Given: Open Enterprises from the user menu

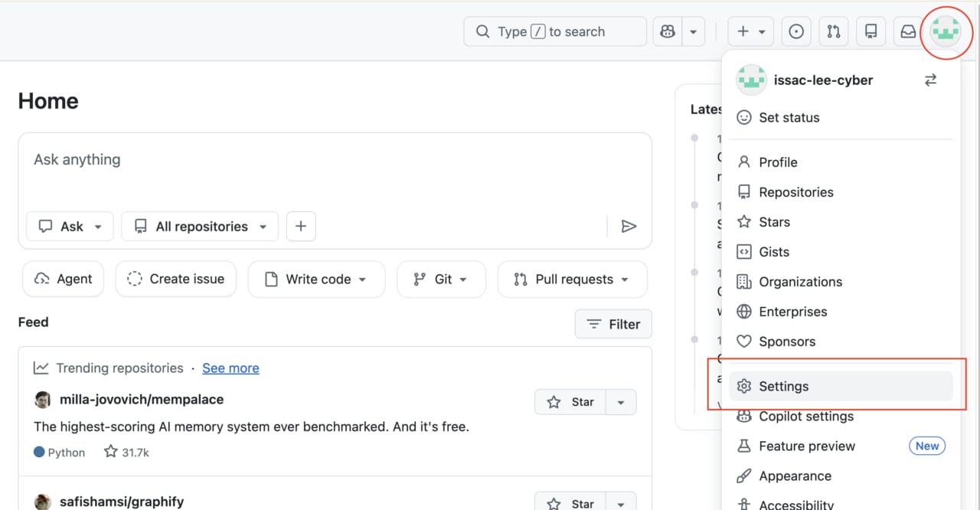Looking at the screenshot, I should click(x=841, y=312).
